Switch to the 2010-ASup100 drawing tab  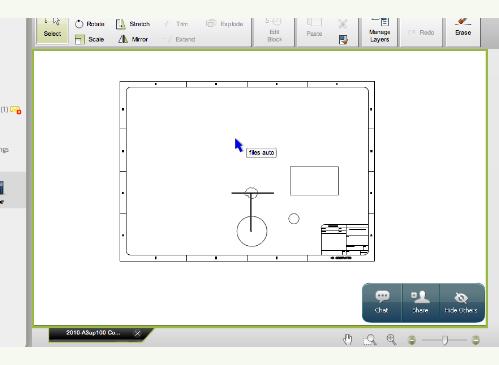coord(93,333)
